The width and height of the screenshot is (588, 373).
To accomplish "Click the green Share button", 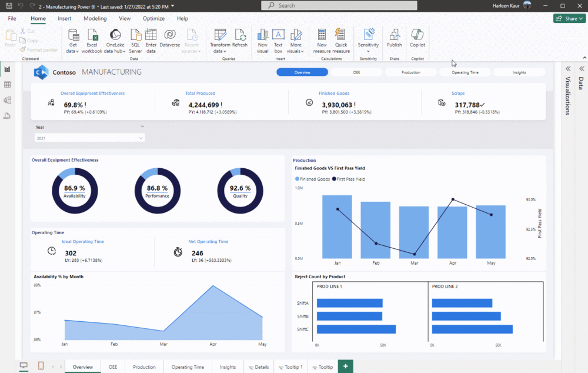I will click(569, 19).
